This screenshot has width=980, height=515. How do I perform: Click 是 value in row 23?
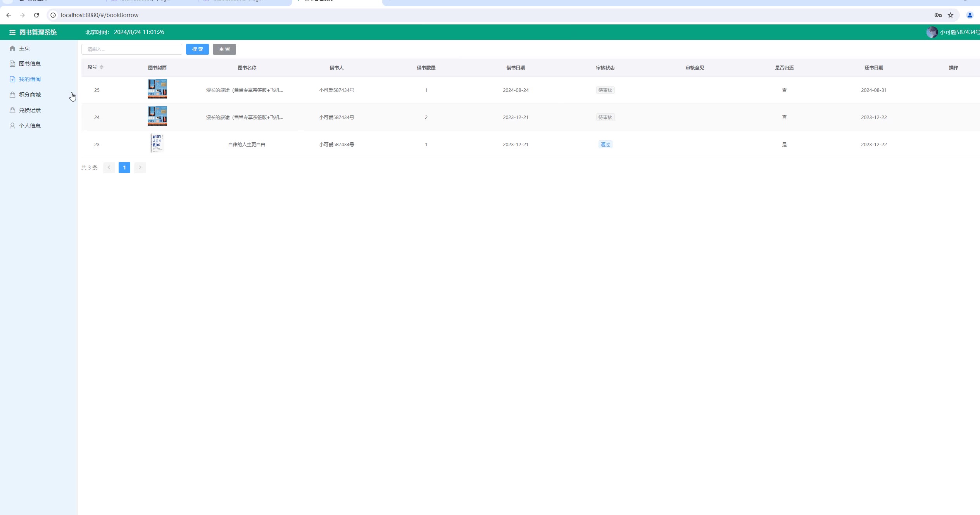[784, 145]
